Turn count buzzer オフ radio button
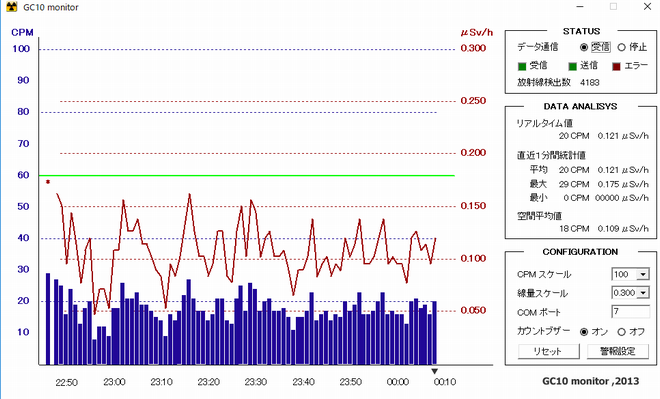Image resolution: width=660 pixels, height=399 pixels. [621, 332]
